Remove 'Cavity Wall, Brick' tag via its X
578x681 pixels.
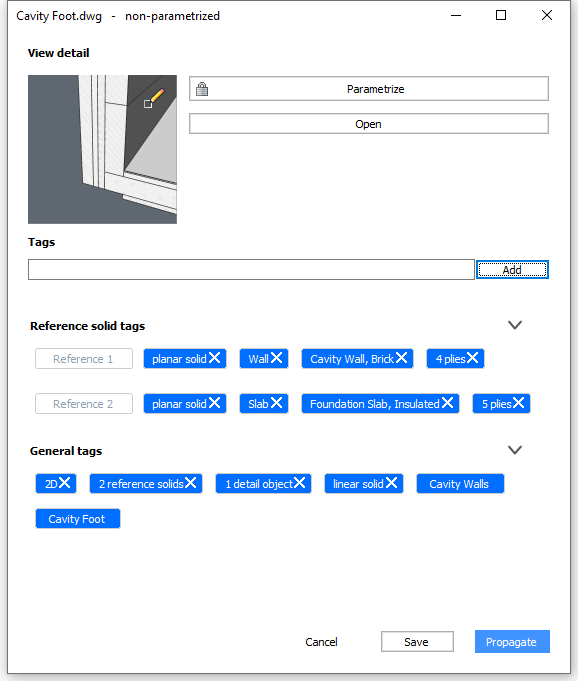(x=402, y=358)
